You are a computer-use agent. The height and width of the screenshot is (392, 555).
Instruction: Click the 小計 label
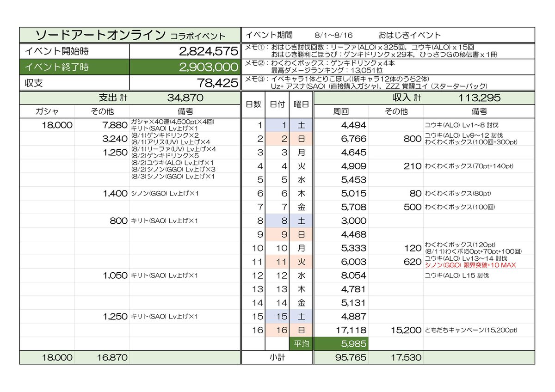pos(277,357)
